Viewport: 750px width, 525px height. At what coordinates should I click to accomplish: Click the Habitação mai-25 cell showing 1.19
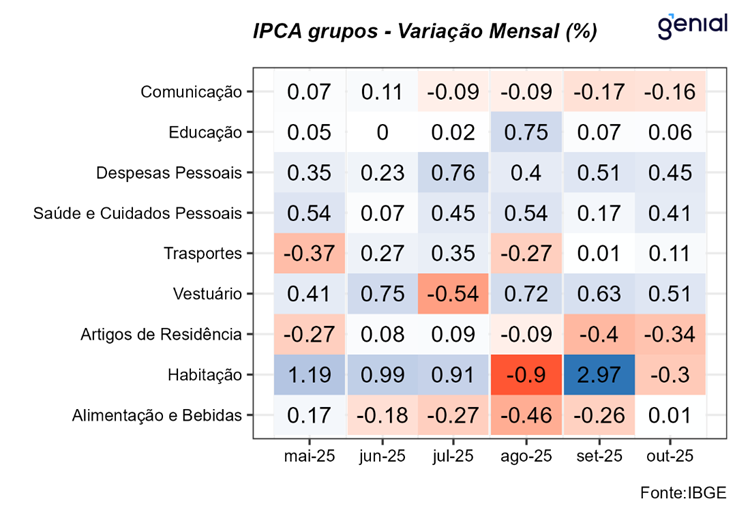click(308, 374)
